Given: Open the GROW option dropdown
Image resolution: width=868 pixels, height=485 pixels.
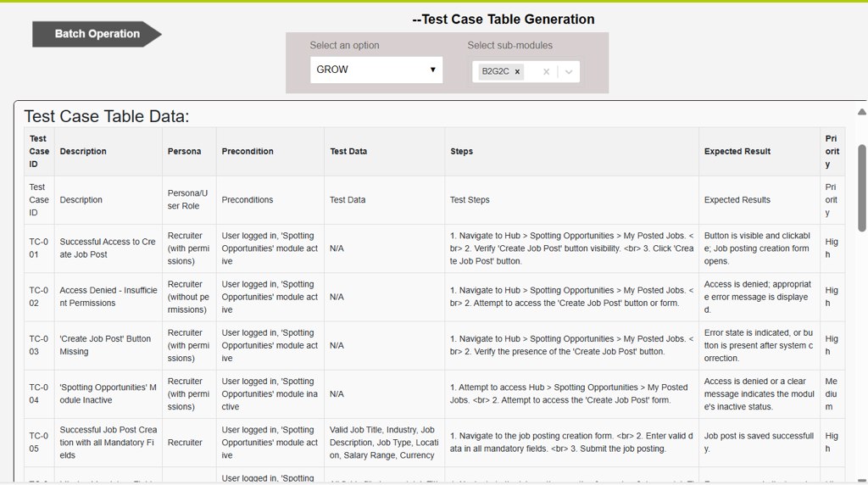Looking at the screenshot, I should coord(376,70).
